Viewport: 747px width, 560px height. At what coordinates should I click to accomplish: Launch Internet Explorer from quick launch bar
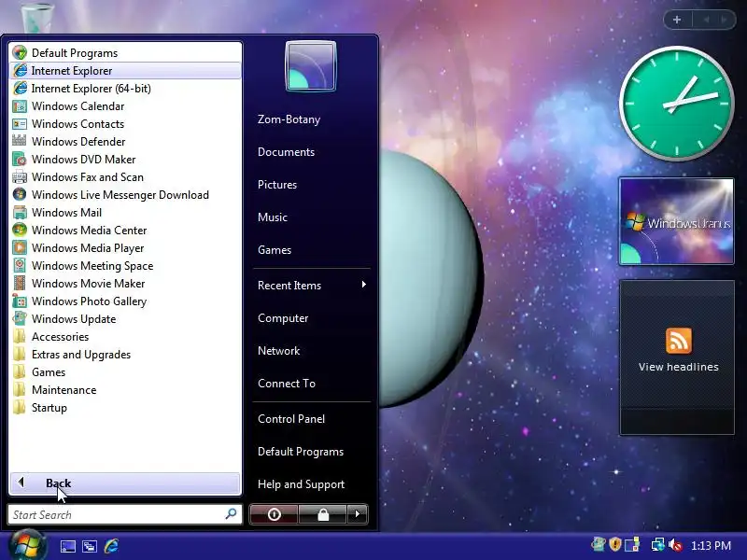click(x=111, y=546)
